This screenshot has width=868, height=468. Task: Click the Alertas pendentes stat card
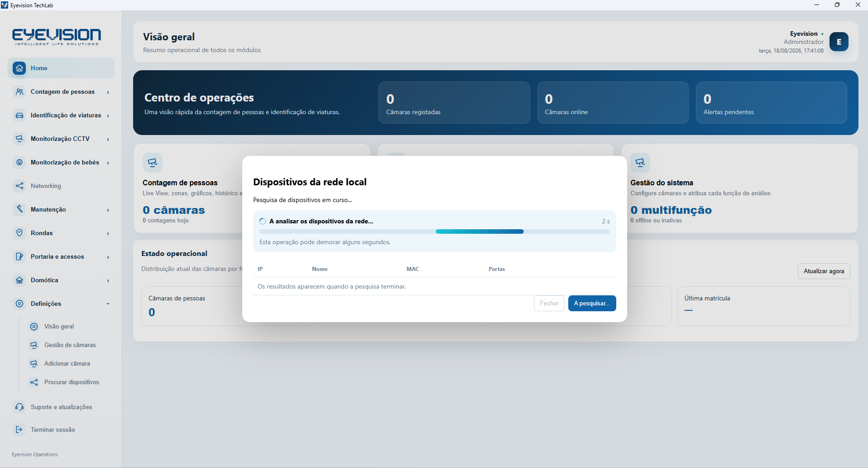tap(771, 102)
